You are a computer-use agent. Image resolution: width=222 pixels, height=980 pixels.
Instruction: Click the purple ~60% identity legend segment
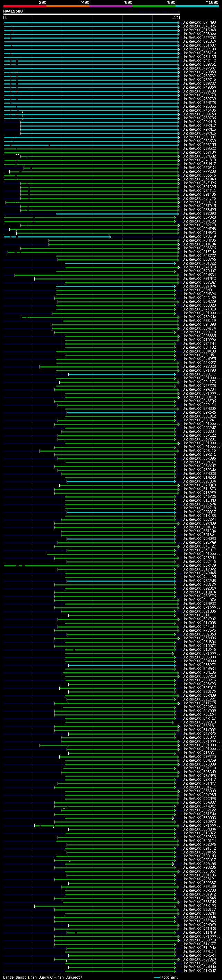111,6
